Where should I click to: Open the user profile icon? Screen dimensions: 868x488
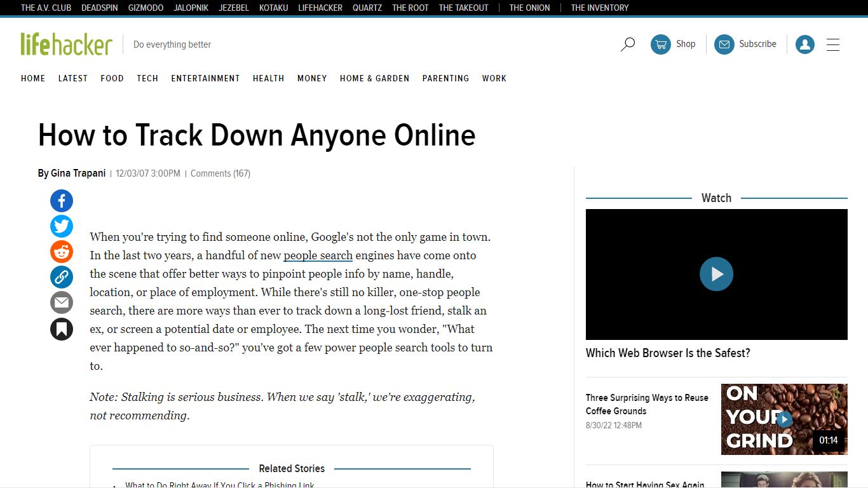tap(805, 44)
